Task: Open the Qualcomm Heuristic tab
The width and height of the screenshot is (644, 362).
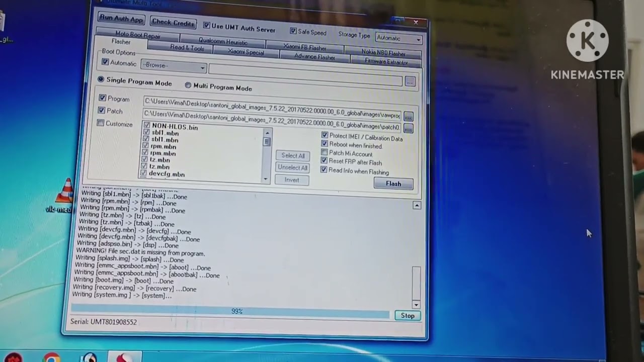Action: 223,41
